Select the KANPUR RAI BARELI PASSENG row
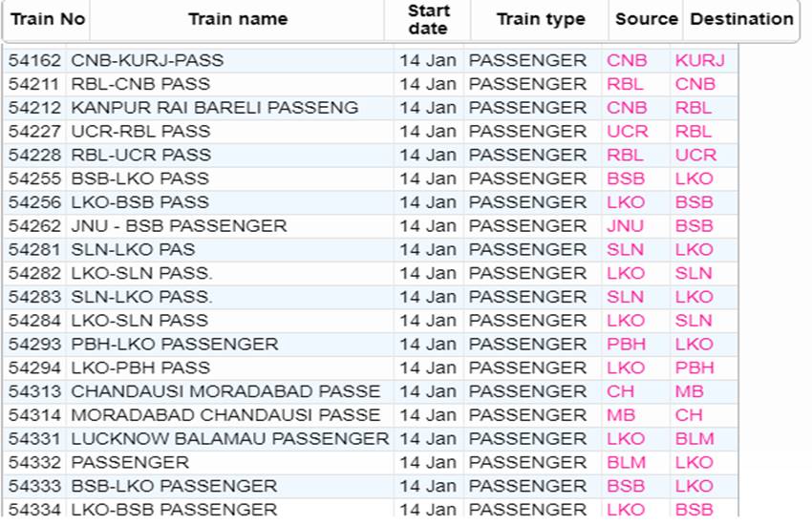The image size is (812, 525). (x=371, y=108)
